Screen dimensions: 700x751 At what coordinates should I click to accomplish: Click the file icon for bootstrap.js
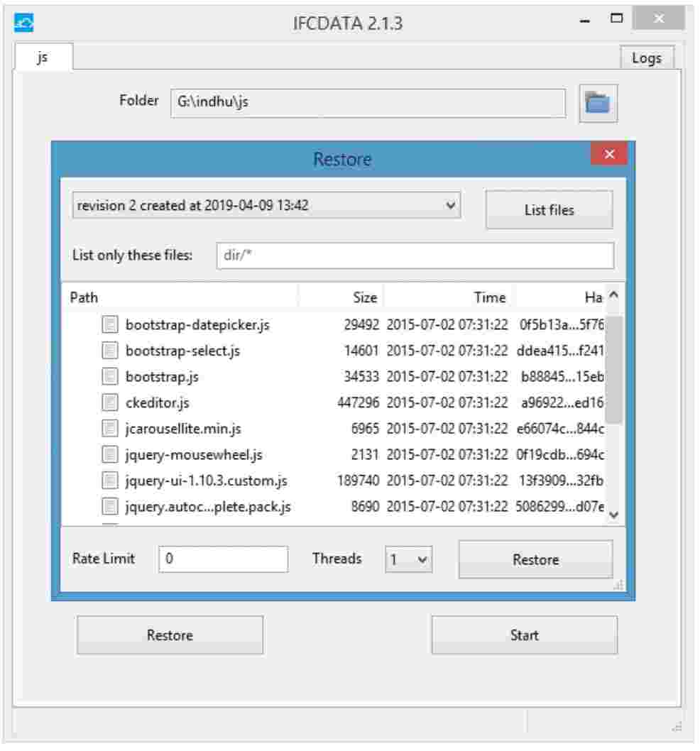pyautogui.click(x=110, y=376)
